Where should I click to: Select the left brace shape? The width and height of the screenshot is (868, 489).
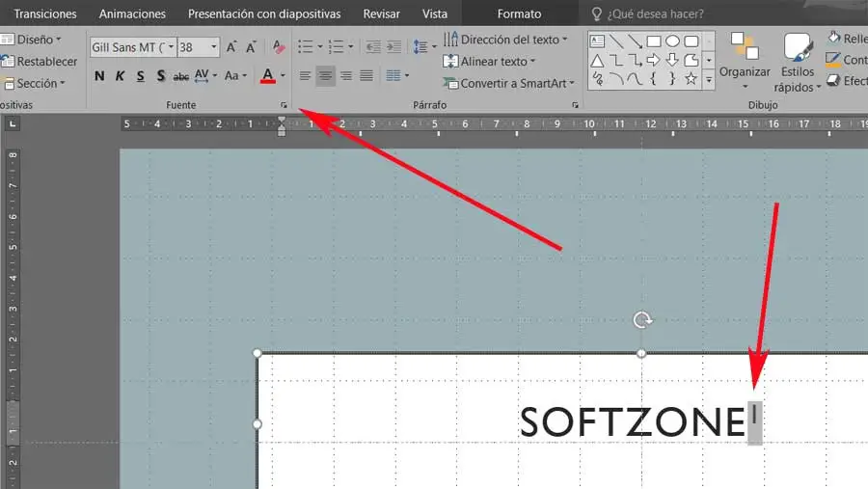[x=654, y=79]
